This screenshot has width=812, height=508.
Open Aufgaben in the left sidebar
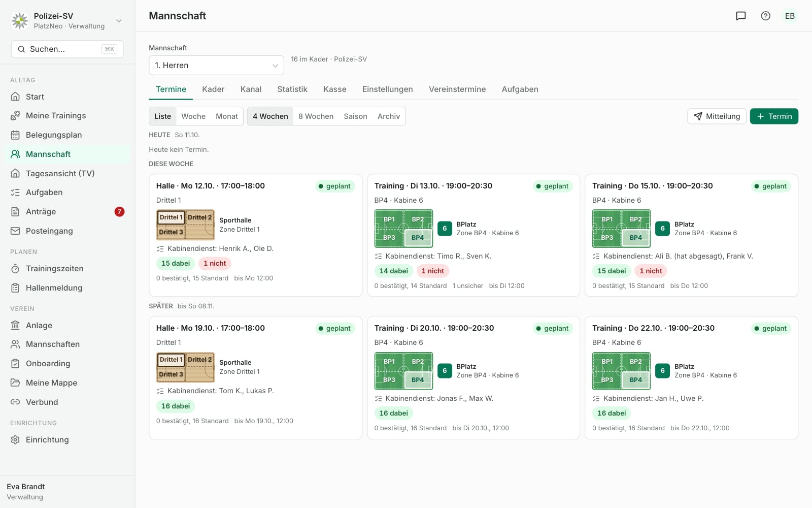pos(67,193)
